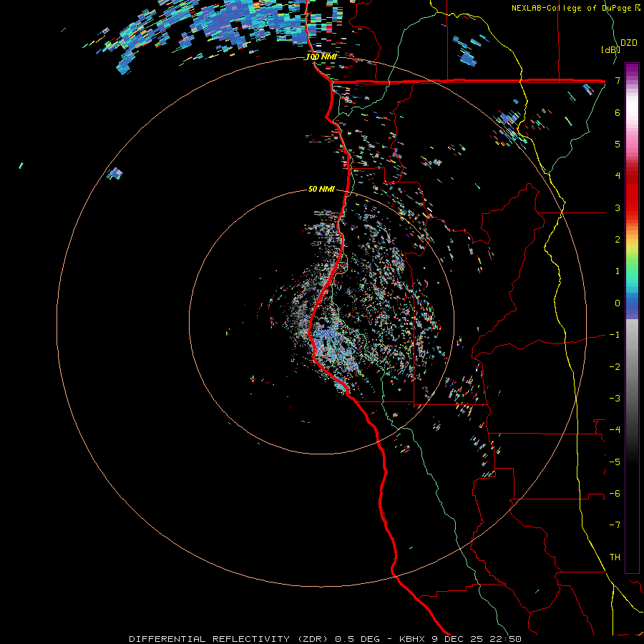The image size is (644, 644).
Task: Click the legend value -3
Action: (x=615, y=399)
